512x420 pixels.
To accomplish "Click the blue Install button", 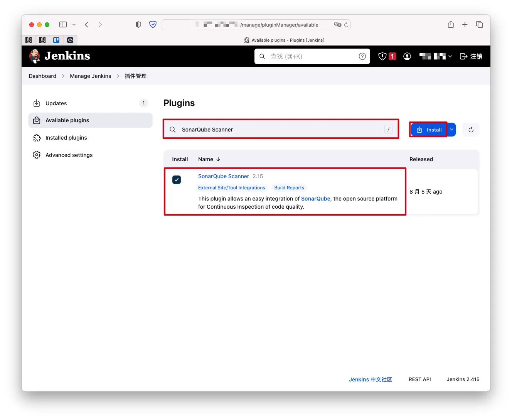I will click(x=429, y=130).
